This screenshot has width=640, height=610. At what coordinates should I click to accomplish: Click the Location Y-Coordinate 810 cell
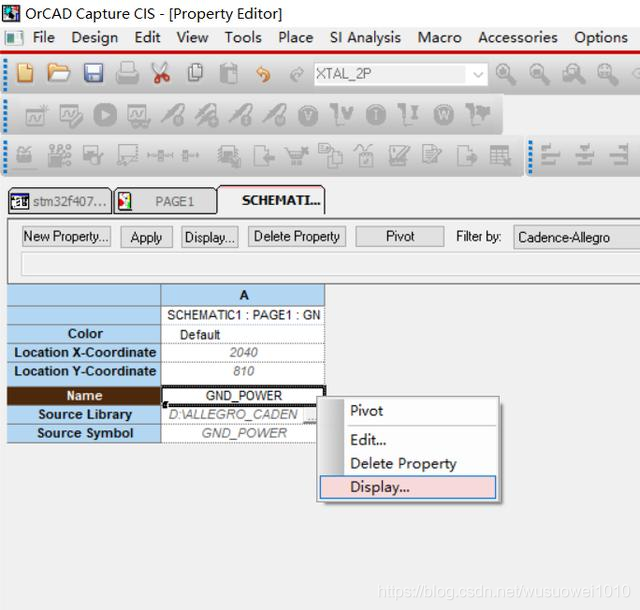pyautogui.click(x=243, y=371)
